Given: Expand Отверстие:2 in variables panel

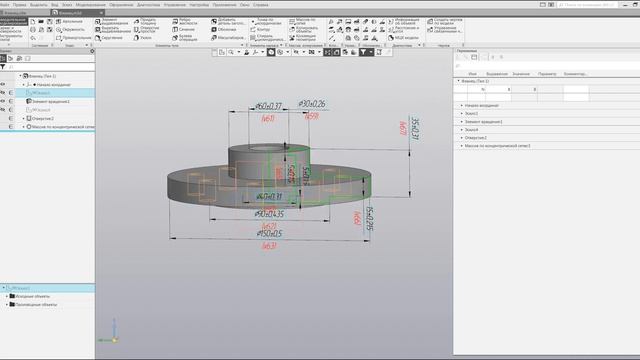Looking at the screenshot, I should point(462,138).
